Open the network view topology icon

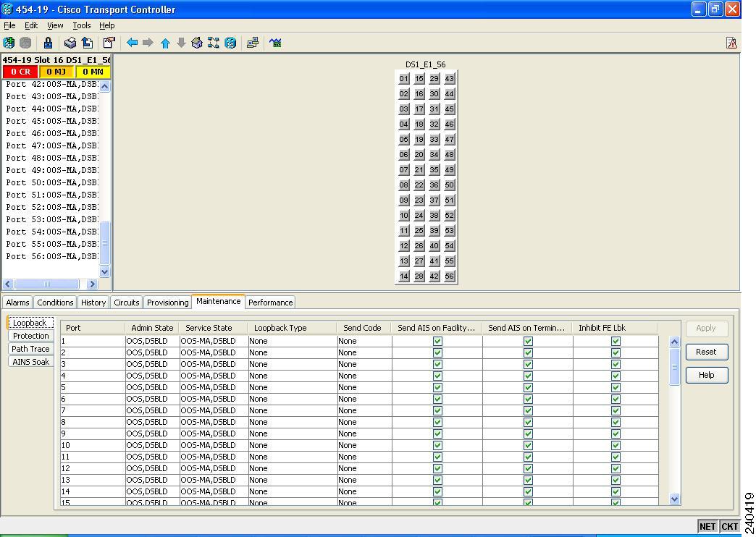tap(213, 43)
